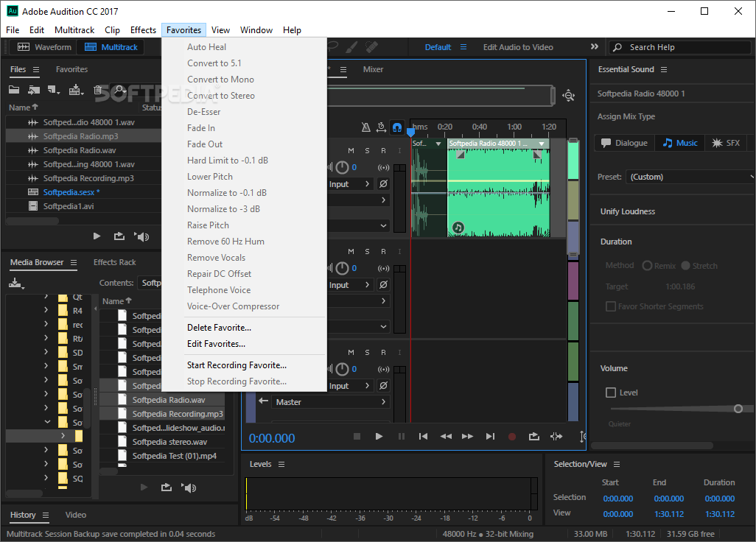Click Insert into Multitrack icon in Files panel
Viewport: 756px width, 542px height.
76,90
